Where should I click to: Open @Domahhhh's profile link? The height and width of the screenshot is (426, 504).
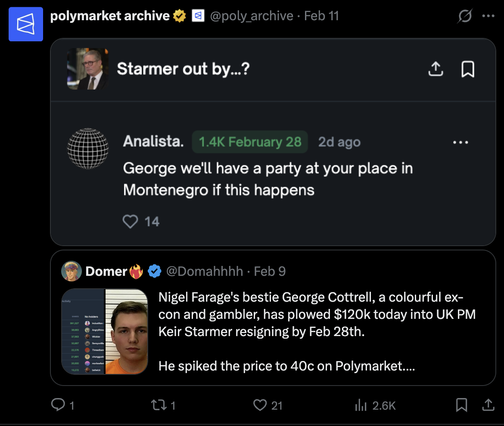[205, 271]
